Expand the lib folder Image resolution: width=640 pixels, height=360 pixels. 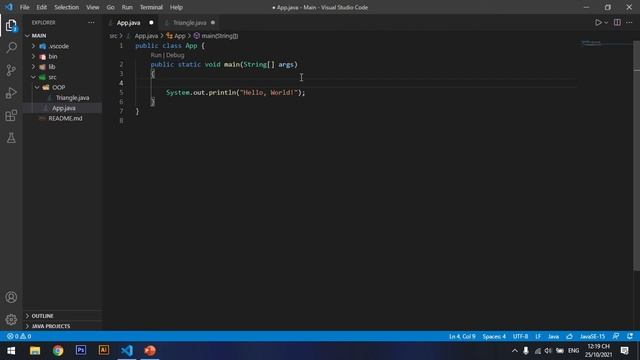[x=52, y=67]
